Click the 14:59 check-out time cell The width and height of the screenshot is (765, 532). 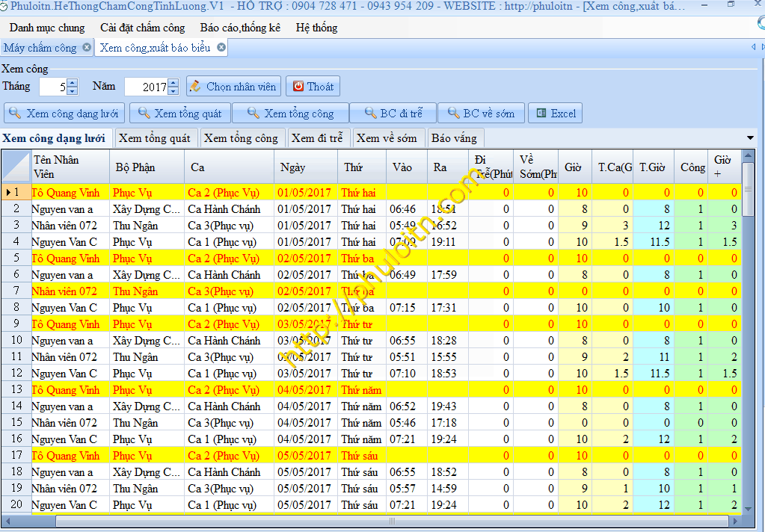[447, 489]
